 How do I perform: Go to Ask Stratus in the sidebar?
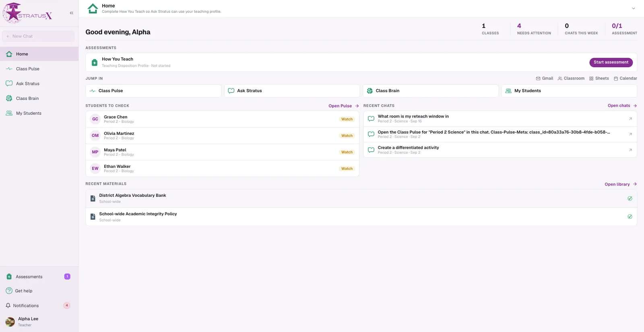[x=39, y=84]
